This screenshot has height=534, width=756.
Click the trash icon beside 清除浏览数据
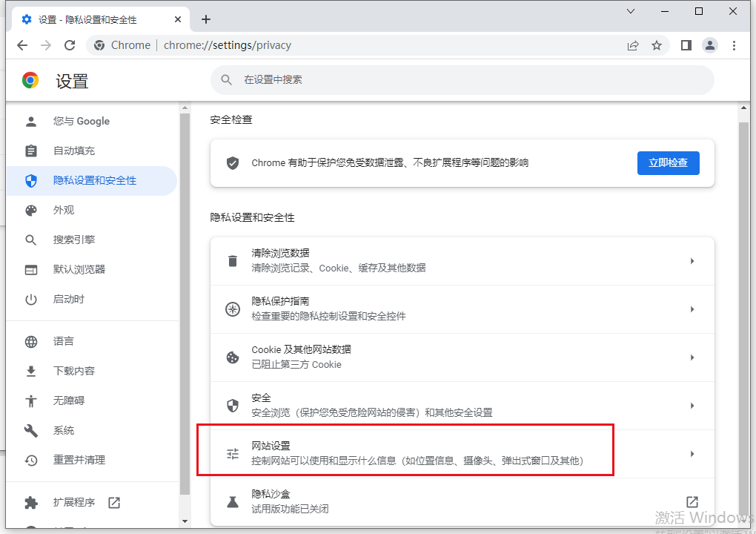pos(233,261)
